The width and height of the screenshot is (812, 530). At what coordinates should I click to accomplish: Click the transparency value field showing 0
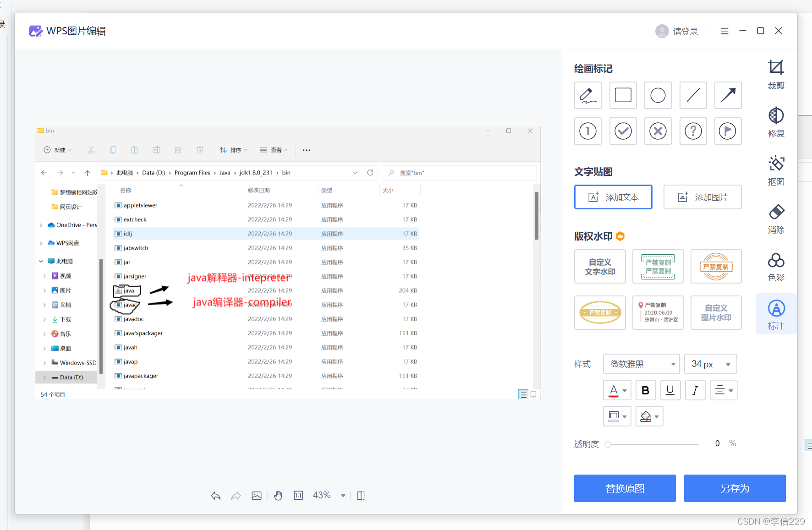pos(717,443)
